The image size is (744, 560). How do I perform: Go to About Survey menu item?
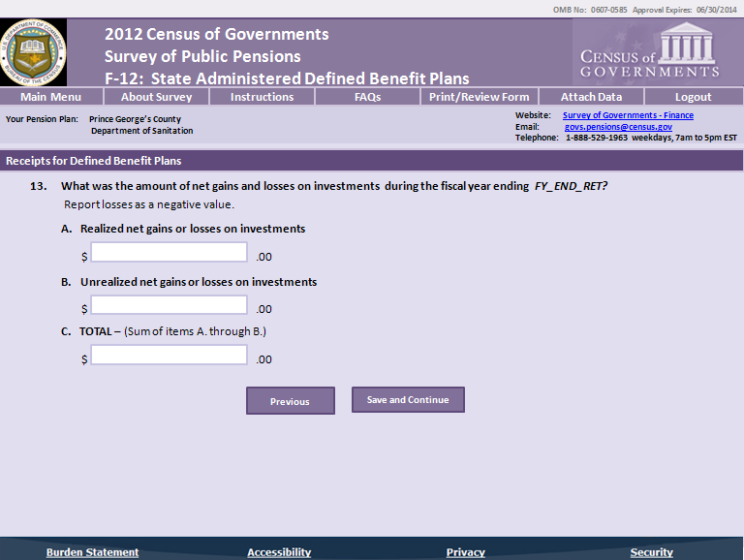pyautogui.click(x=156, y=97)
